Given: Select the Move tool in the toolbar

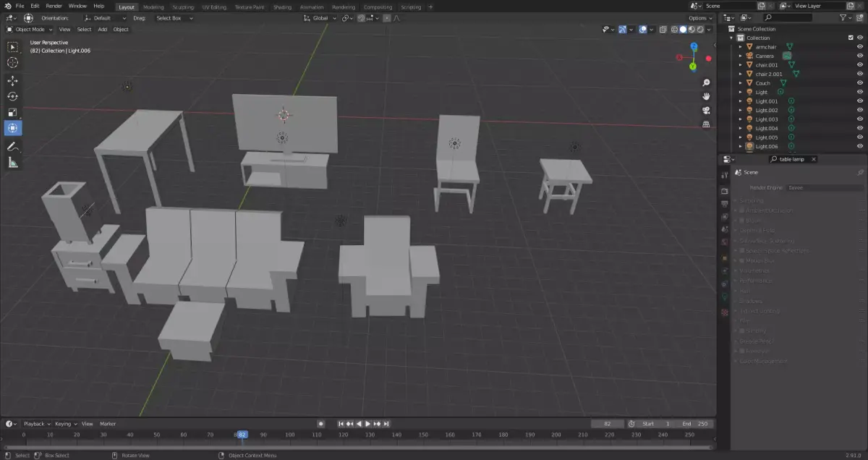Looking at the screenshot, I should (x=12, y=80).
